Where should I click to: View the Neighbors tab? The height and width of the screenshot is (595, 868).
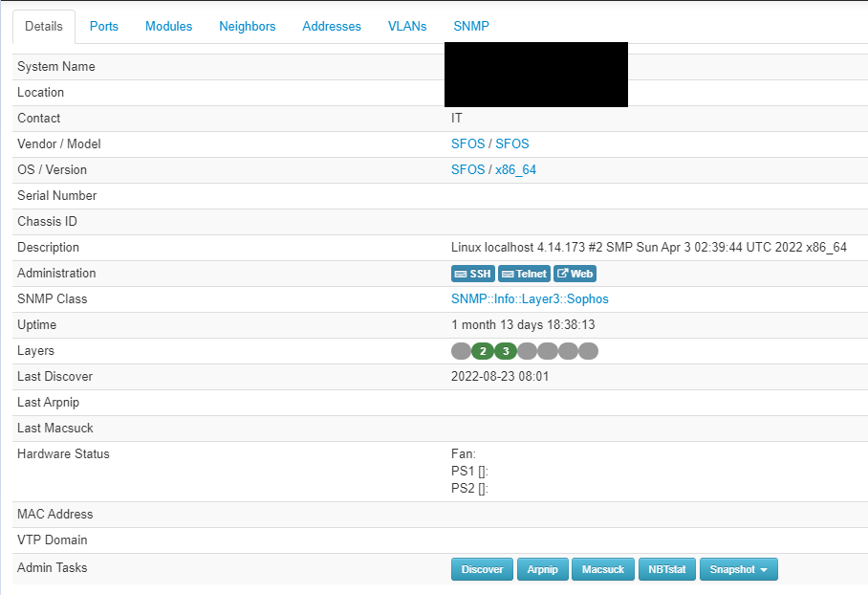[247, 26]
